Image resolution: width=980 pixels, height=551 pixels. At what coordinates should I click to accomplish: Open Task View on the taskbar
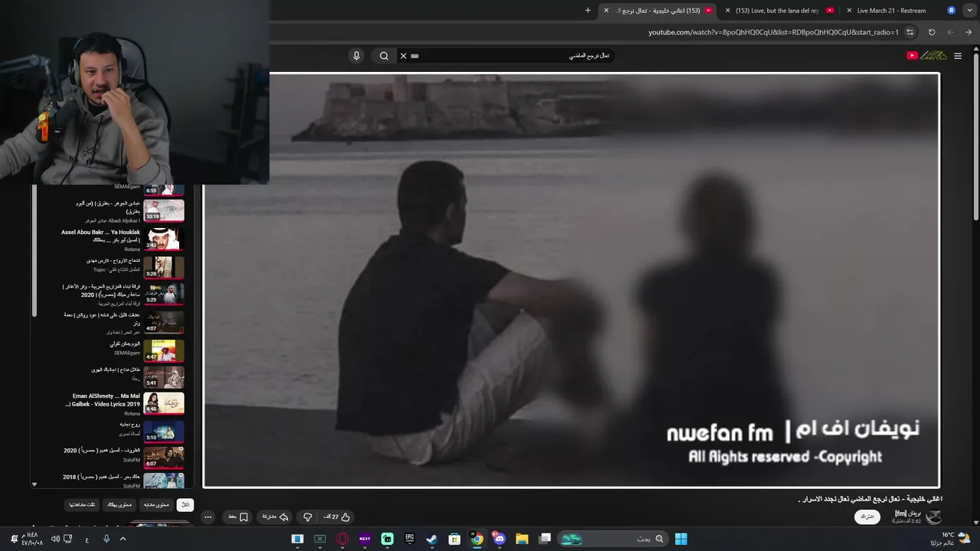pyautogui.click(x=545, y=539)
